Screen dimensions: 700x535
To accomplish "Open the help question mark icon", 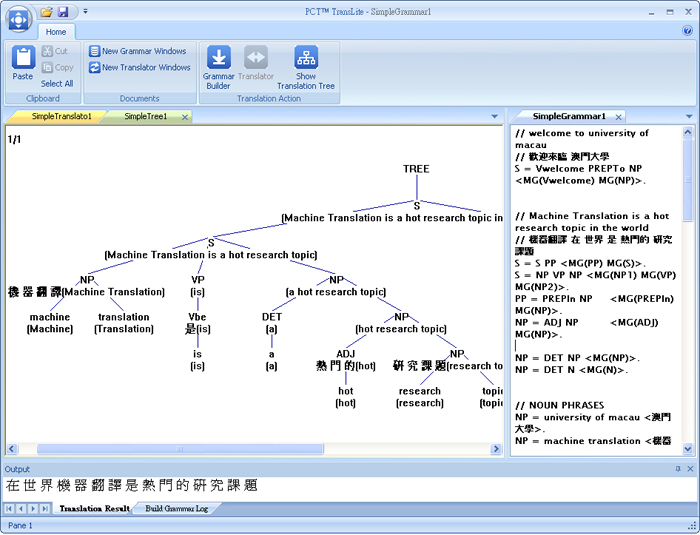I will (x=688, y=30).
